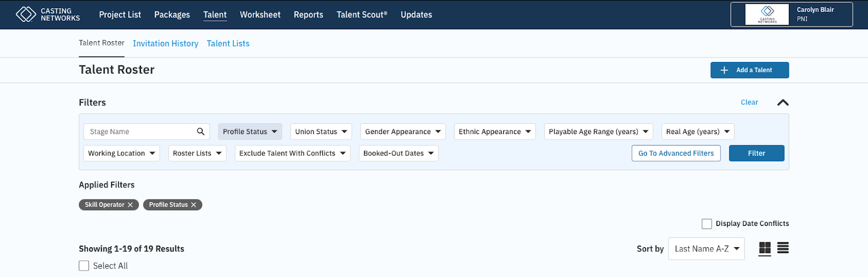Remove the Profile Status applied filter chip

pyautogui.click(x=194, y=205)
